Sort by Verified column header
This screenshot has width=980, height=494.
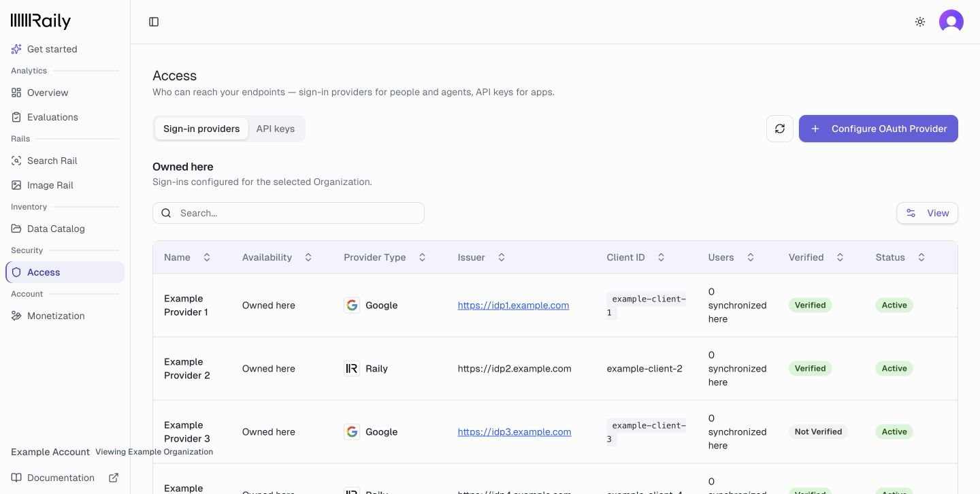coord(816,257)
